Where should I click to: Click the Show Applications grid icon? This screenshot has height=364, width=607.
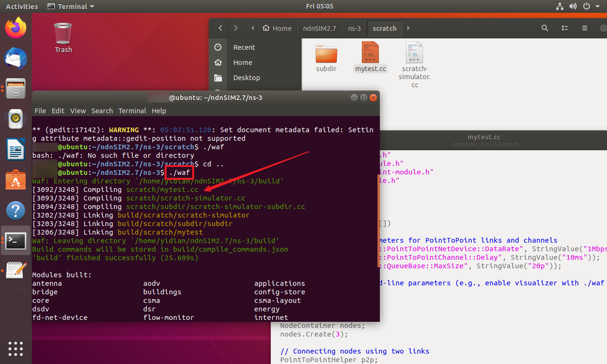(x=16, y=349)
